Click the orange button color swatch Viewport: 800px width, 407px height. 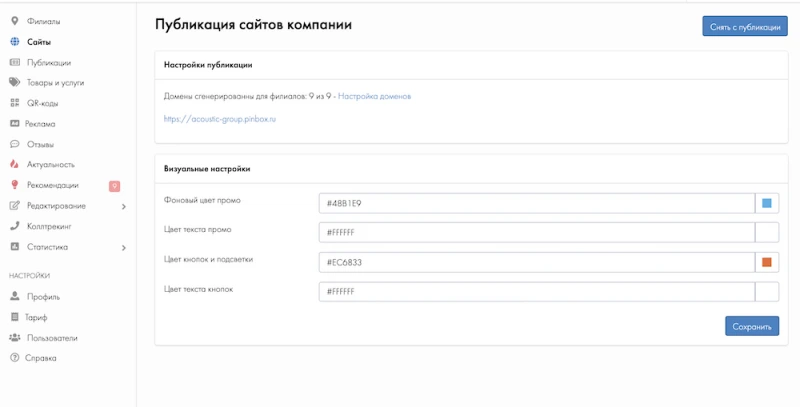[767, 262]
